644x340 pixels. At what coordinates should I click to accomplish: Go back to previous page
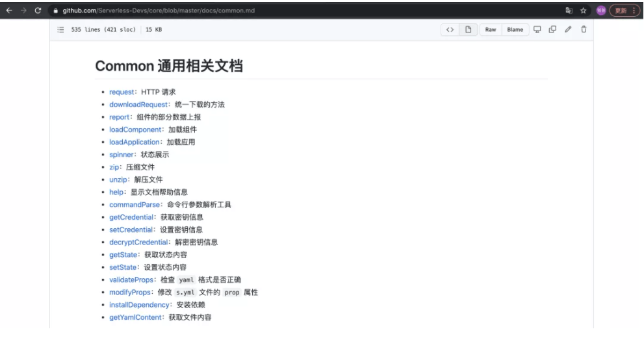click(9, 10)
